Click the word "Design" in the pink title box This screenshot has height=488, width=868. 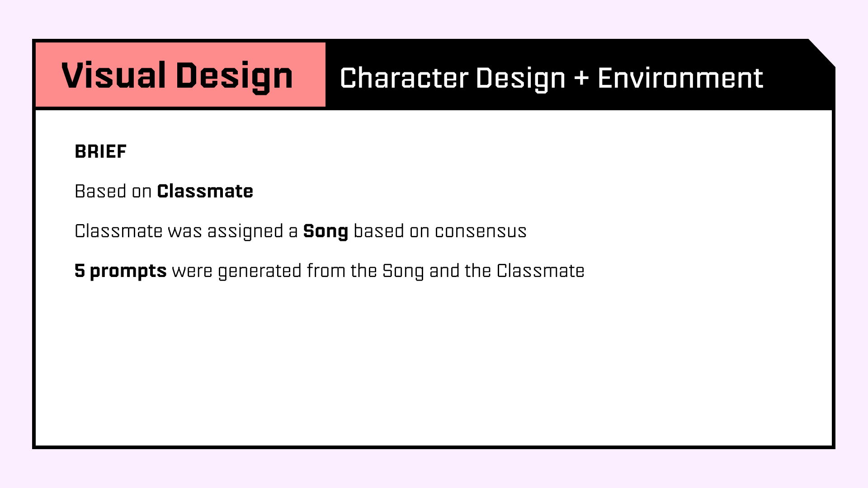234,77
